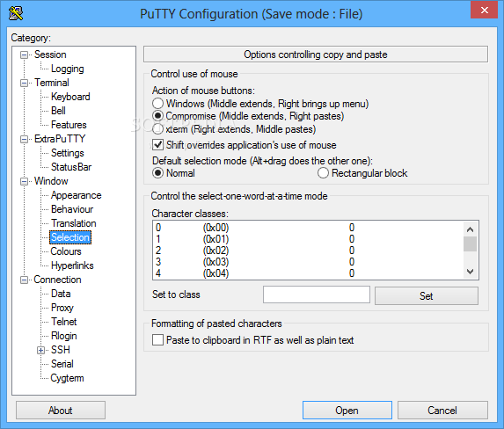The image size is (504, 429).
Task: Go to the Hyperlinks category
Action: coord(72,265)
